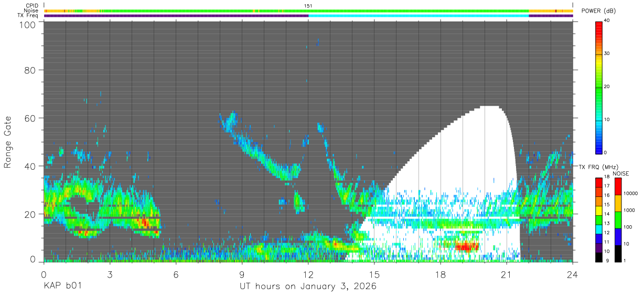Click the time axis tick label 24
Screen dimensions: 644x297
(573, 274)
